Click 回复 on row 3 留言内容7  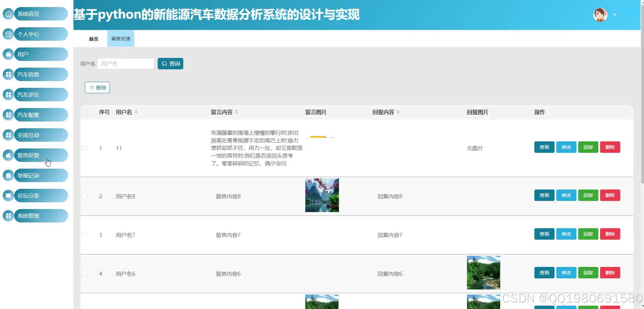click(x=588, y=234)
